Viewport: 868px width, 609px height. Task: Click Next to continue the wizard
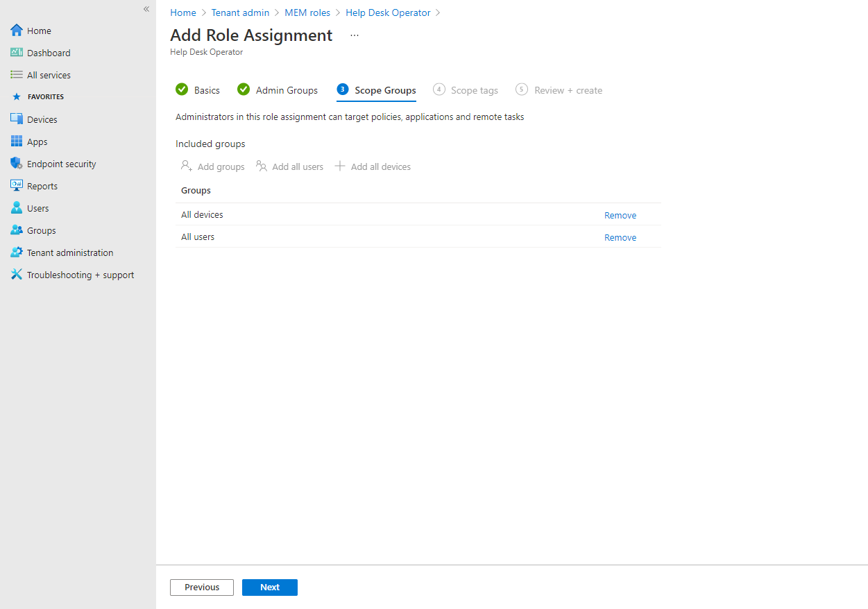[x=269, y=587]
